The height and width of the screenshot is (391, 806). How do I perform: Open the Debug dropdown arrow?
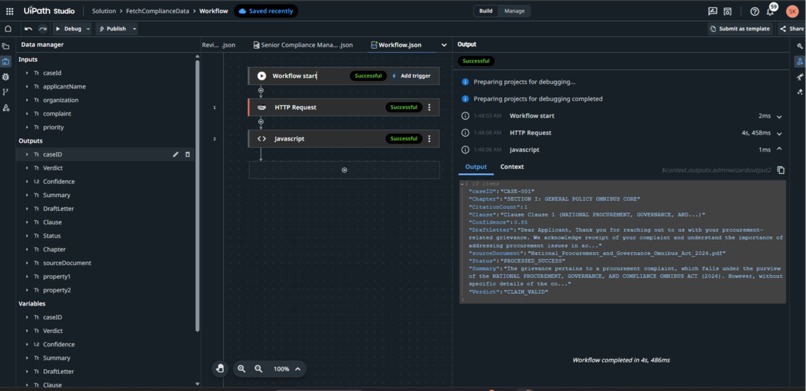(88, 29)
